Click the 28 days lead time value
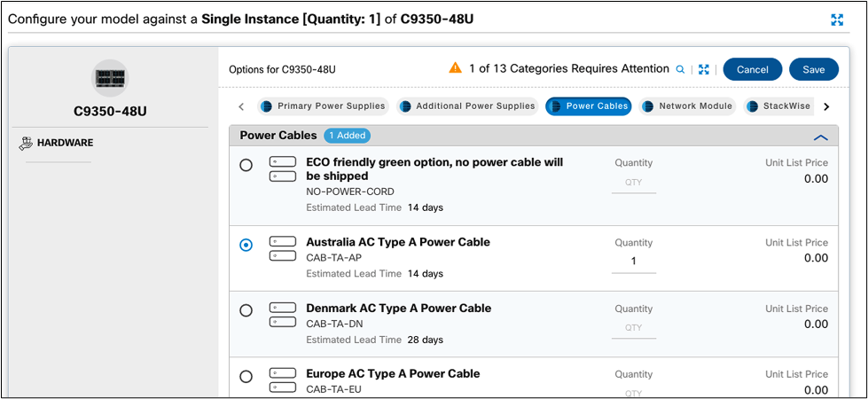Image resolution: width=868 pixels, height=399 pixels. (x=426, y=340)
